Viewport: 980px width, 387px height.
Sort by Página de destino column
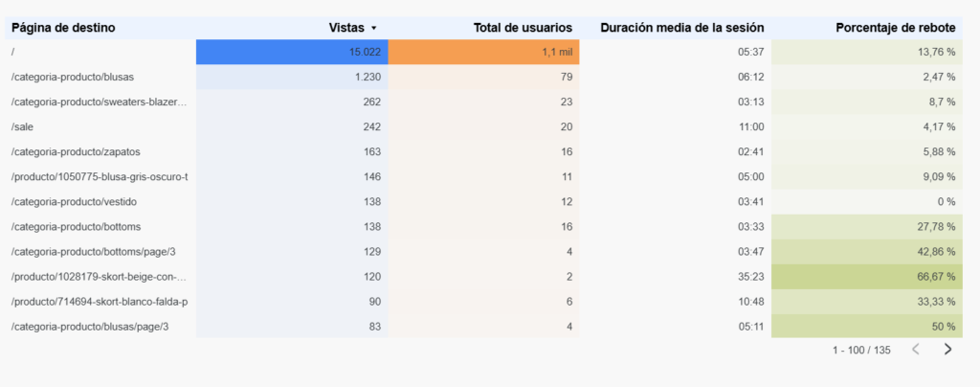click(63, 28)
